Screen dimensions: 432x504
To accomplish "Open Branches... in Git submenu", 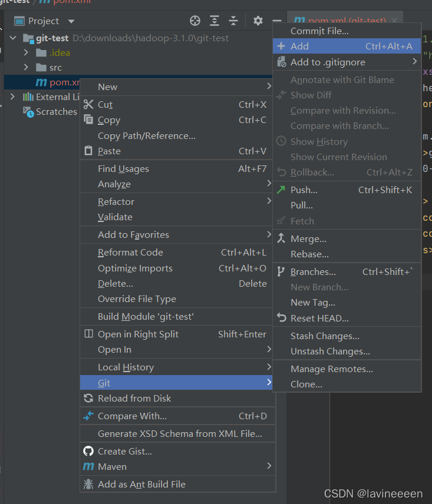I will (x=347, y=272).
